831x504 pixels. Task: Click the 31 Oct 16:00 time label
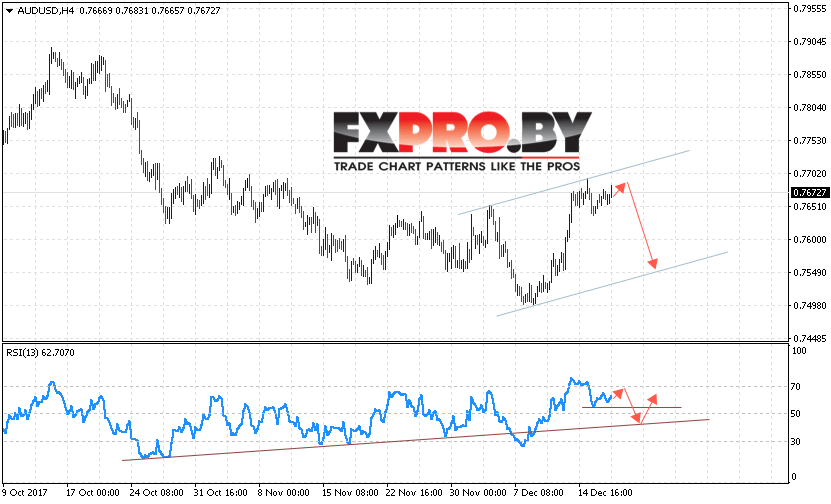pos(220,493)
